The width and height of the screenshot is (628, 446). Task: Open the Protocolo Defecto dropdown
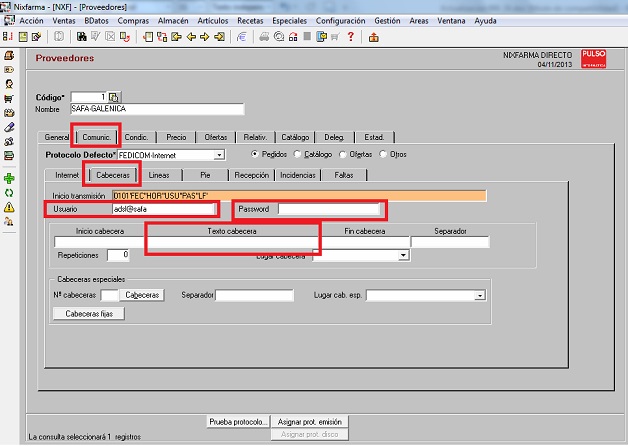219,155
